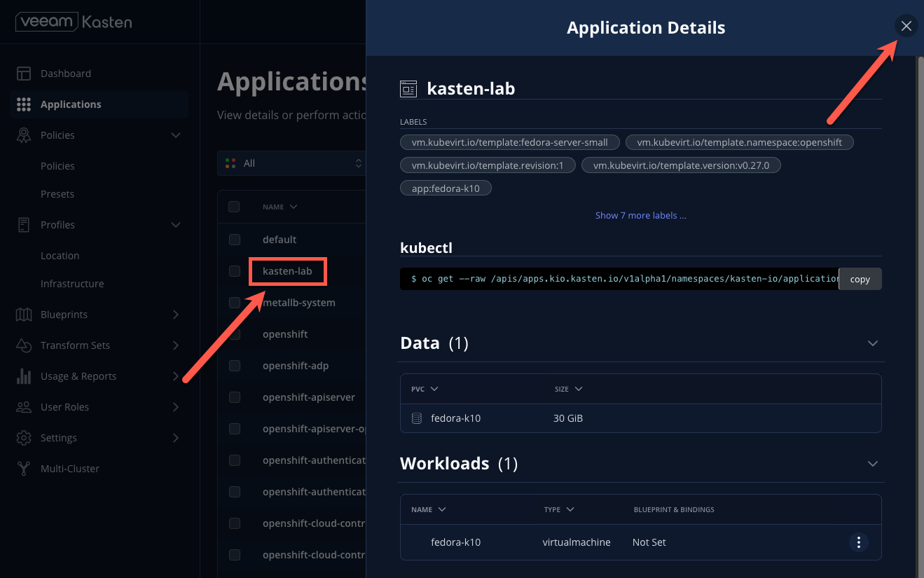Open the Policies sub-item under Policies
The image size is (924, 578).
tap(57, 166)
